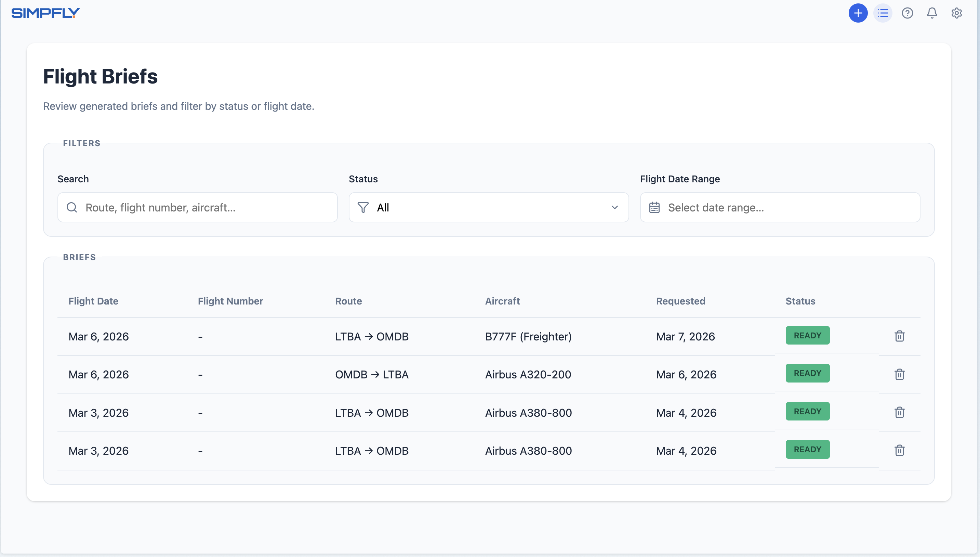Go home via the SIMPFLY logo
The image size is (980, 557).
(x=45, y=13)
